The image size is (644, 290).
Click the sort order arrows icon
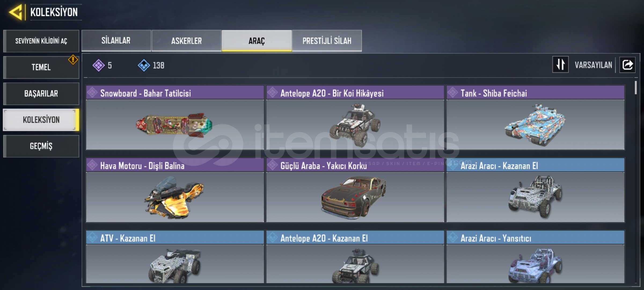tap(560, 64)
